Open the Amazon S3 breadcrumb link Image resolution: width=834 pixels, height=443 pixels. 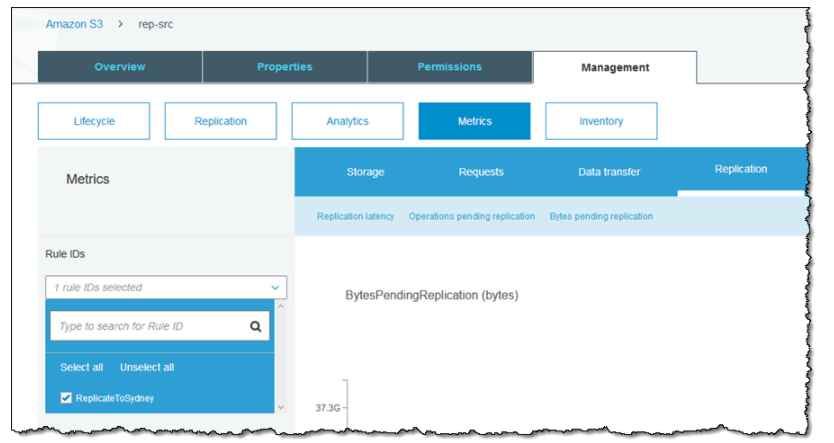(x=74, y=24)
